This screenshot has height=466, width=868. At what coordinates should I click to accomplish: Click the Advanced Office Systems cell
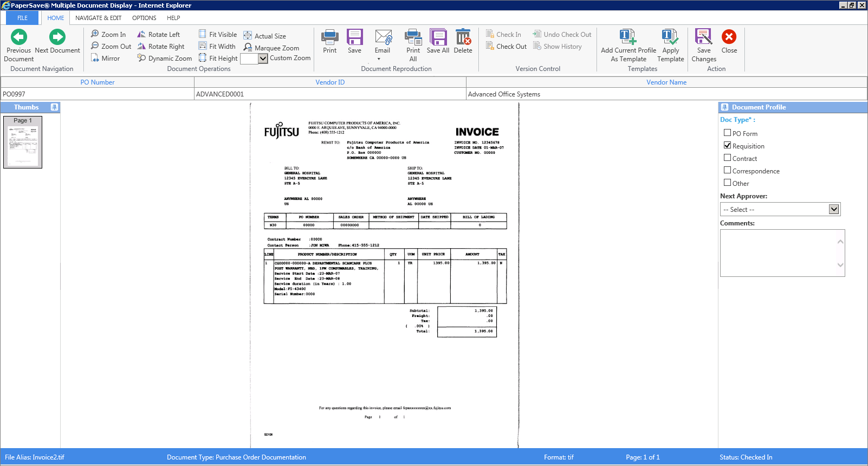pyautogui.click(x=666, y=94)
